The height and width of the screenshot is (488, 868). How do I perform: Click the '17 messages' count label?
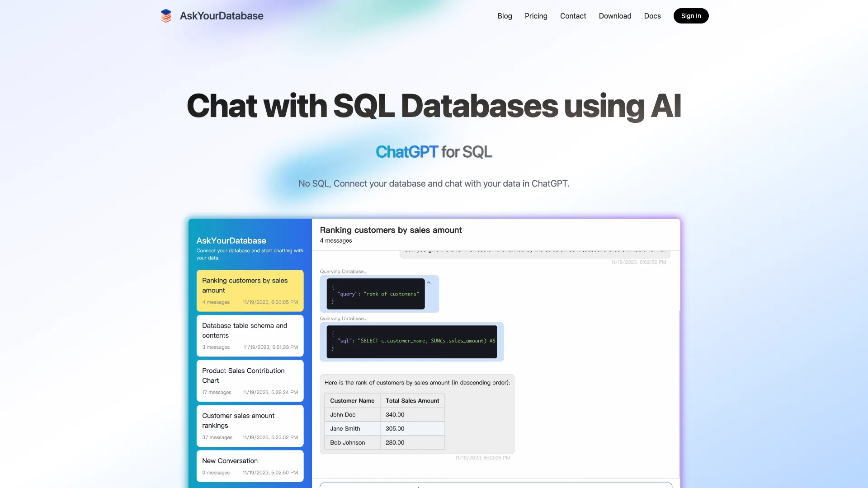point(217,393)
